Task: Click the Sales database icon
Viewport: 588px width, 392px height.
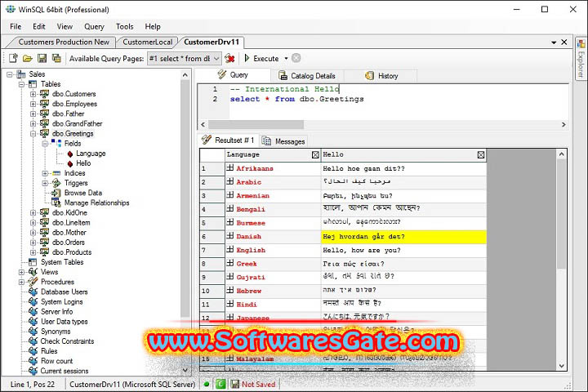Action: [21, 73]
